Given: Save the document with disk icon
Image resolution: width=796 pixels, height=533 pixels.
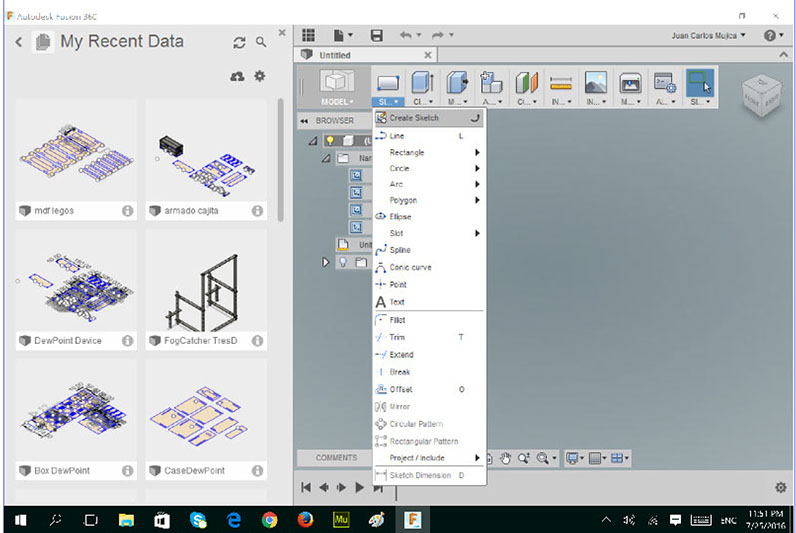Looking at the screenshot, I should click(377, 35).
